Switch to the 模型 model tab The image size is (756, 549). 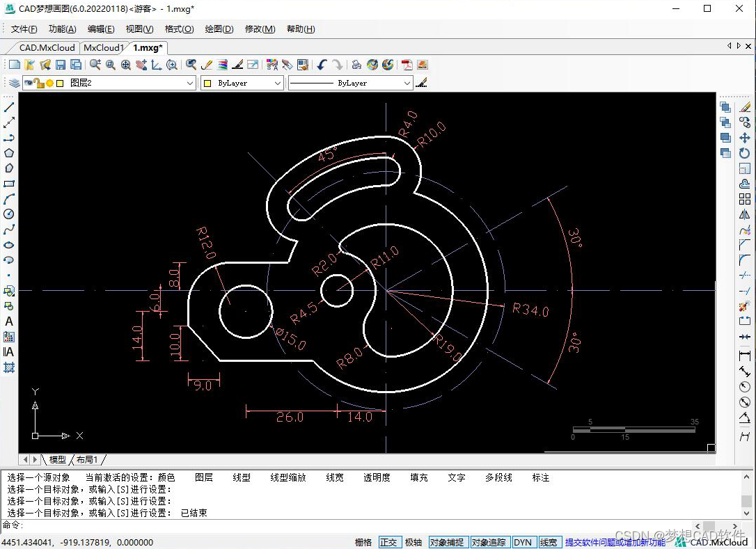click(57, 460)
